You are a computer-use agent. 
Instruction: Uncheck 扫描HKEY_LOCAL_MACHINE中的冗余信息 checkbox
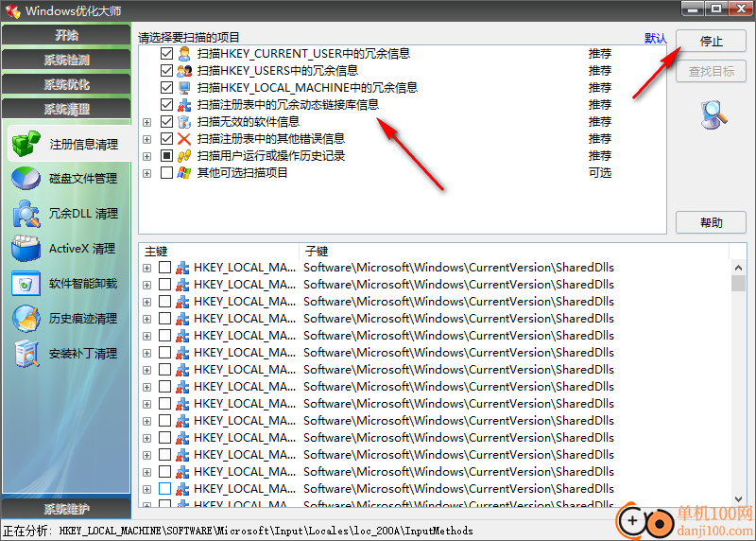[x=166, y=88]
